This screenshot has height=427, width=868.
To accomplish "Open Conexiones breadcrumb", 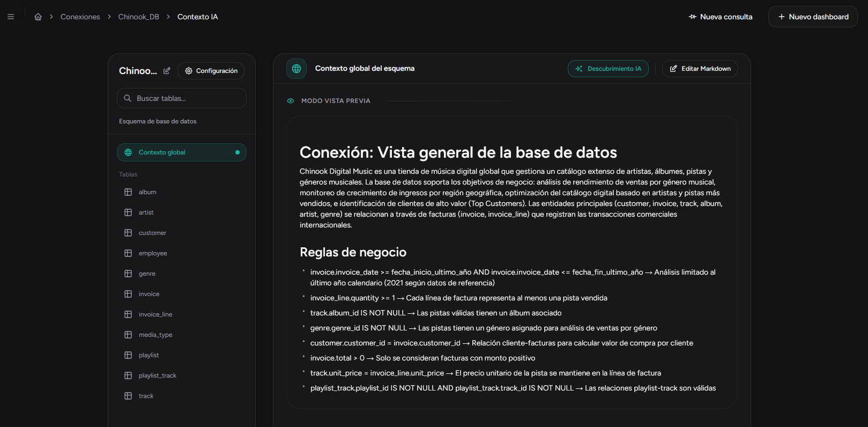I will click(80, 17).
